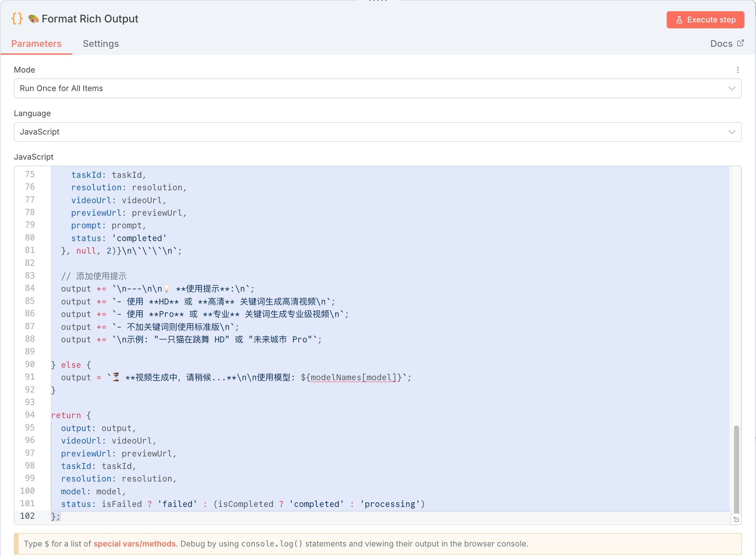Click 'taskId: taskId,' on line 75
The height and width of the screenshot is (560, 756).
(108, 175)
